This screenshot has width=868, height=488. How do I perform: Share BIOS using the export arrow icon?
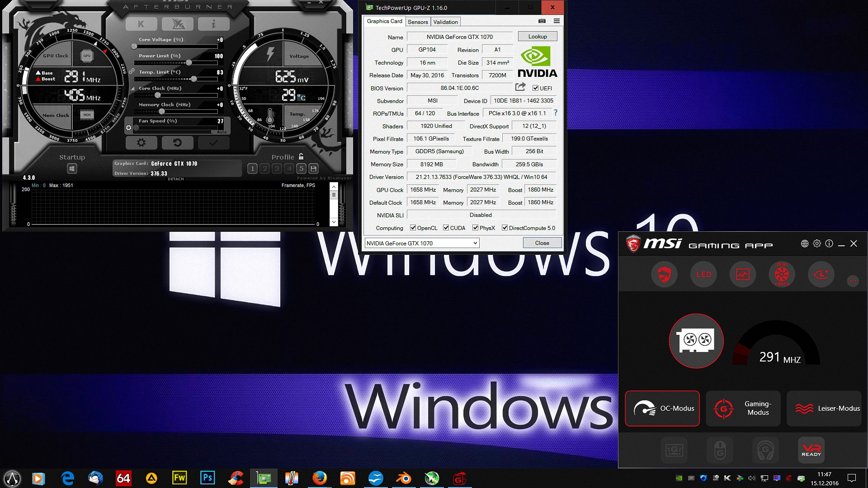[x=520, y=87]
